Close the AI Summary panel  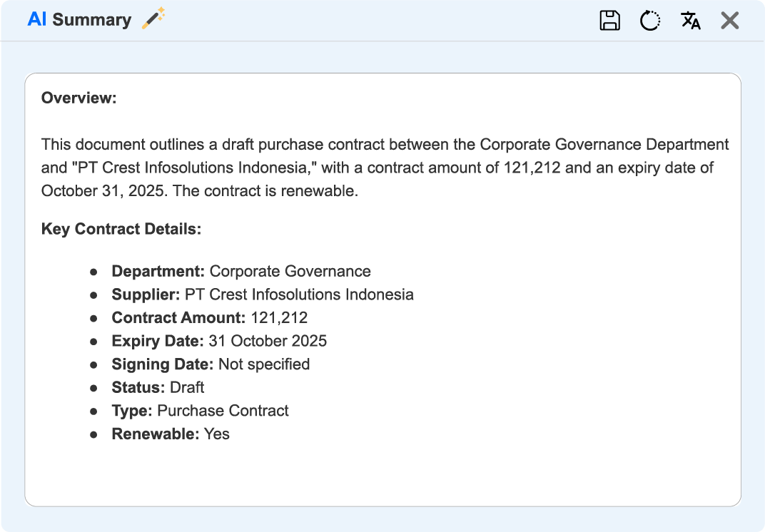[729, 20]
